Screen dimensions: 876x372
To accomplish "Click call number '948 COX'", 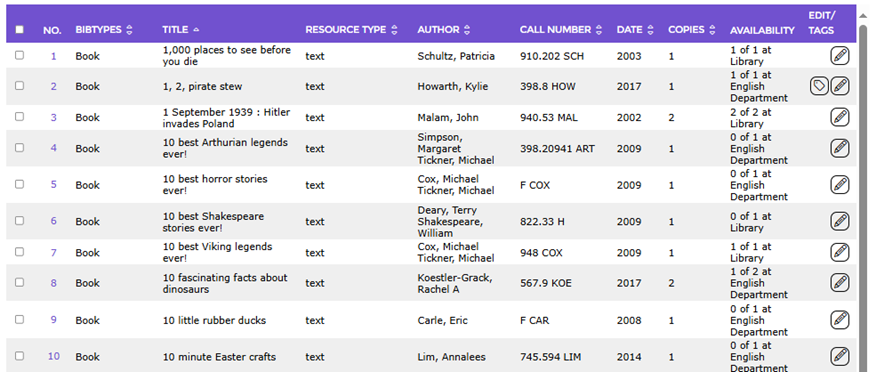I will [x=541, y=252].
